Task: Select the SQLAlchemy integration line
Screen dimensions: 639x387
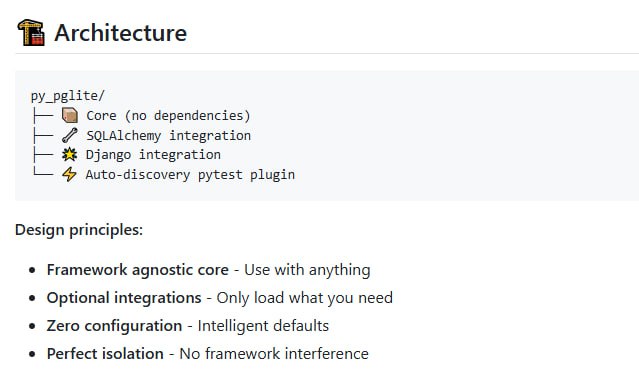Action: (x=169, y=135)
